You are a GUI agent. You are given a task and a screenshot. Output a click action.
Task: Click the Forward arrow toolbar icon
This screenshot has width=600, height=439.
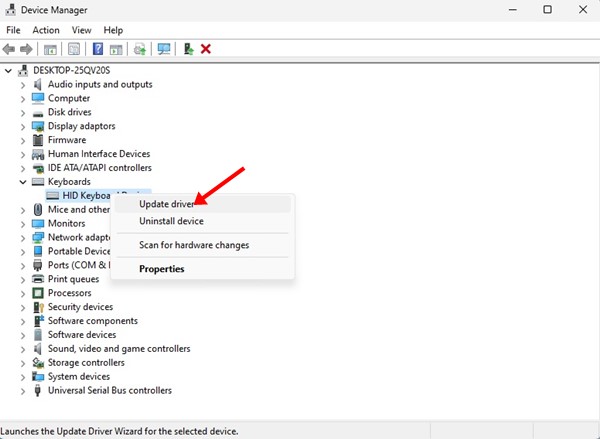point(26,49)
